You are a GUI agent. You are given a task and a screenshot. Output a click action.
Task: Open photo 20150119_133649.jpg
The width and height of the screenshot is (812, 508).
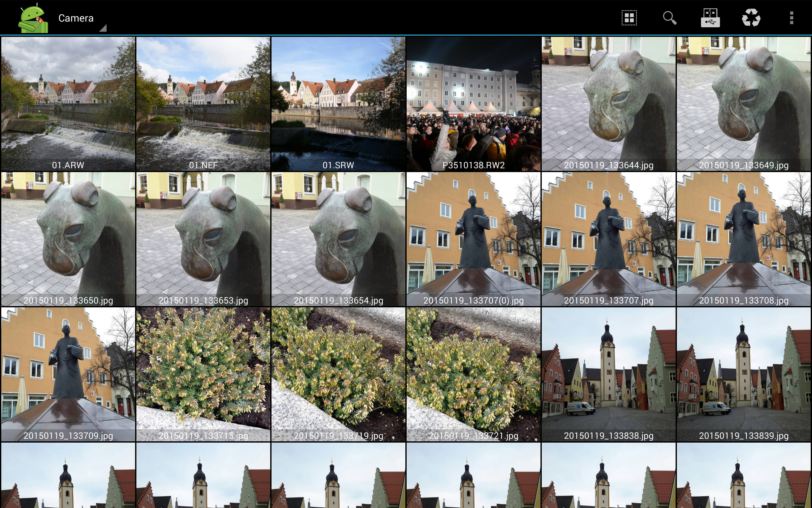coord(744,104)
